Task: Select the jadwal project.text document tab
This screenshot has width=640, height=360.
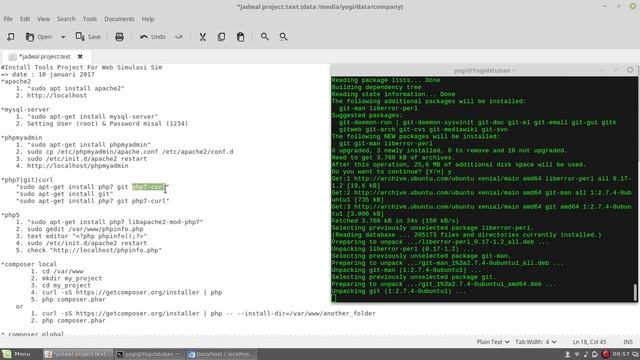Action: [45, 56]
